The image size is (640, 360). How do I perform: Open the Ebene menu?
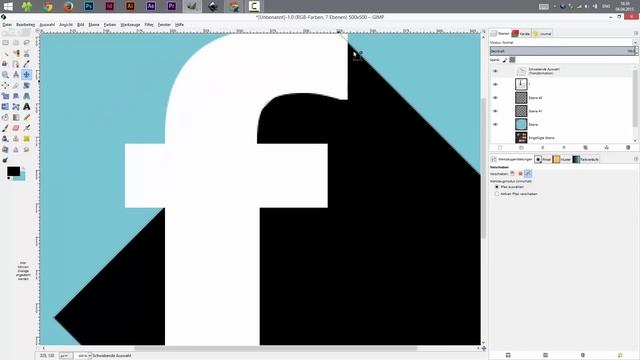pyautogui.click(x=94, y=25)
